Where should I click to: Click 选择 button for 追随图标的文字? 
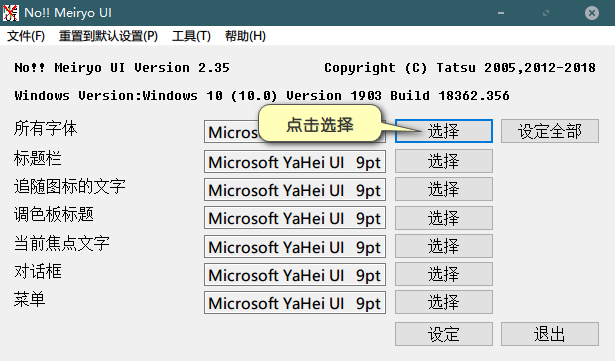coord(444,189)
